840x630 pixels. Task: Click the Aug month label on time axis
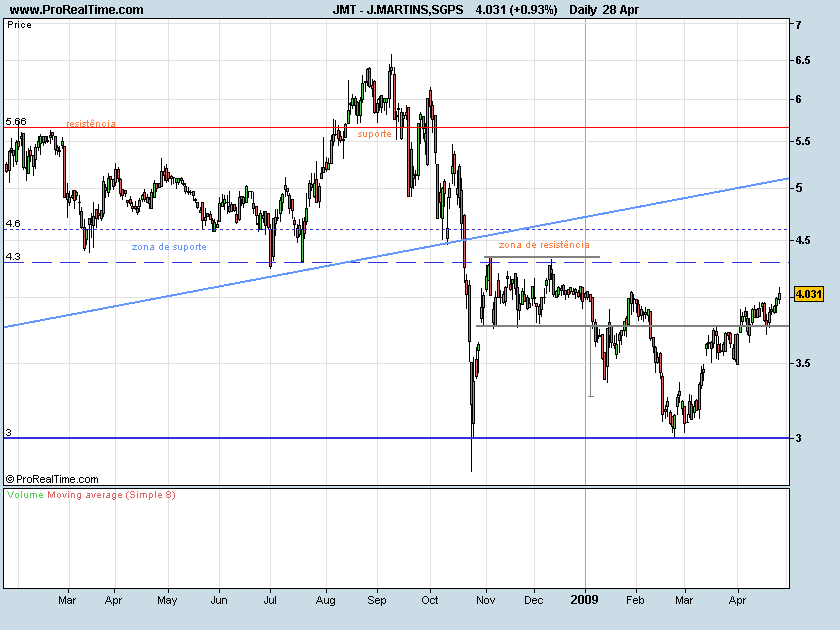click(326, 600)
